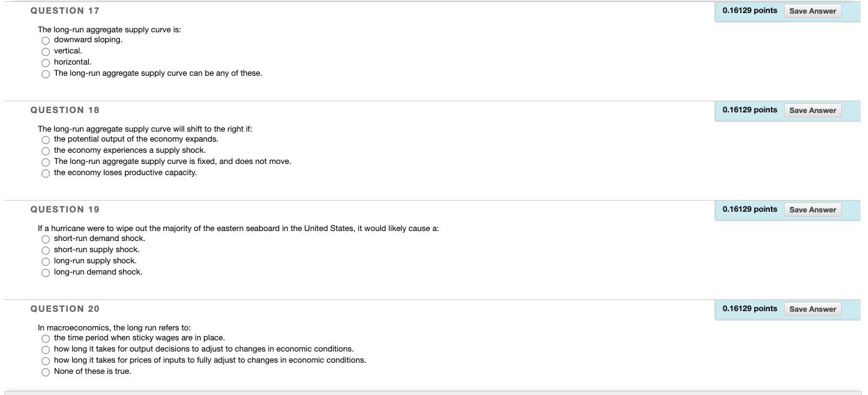
Task: Click Save Answer for Question 17
Action: 813,11
